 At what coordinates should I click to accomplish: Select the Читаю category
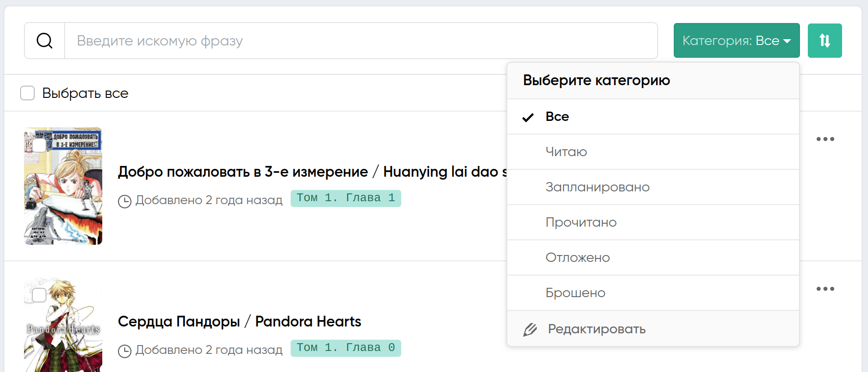coord(653,152)
